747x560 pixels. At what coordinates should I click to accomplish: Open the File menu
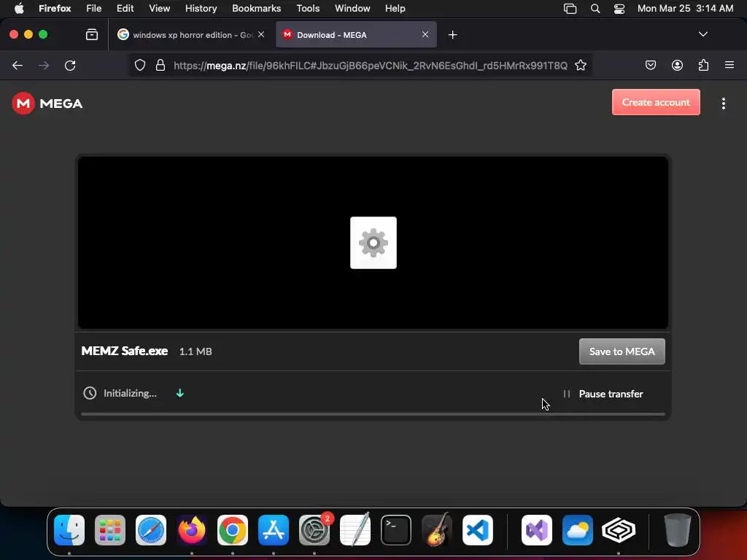pyautogui.click(x=94, y=9)
